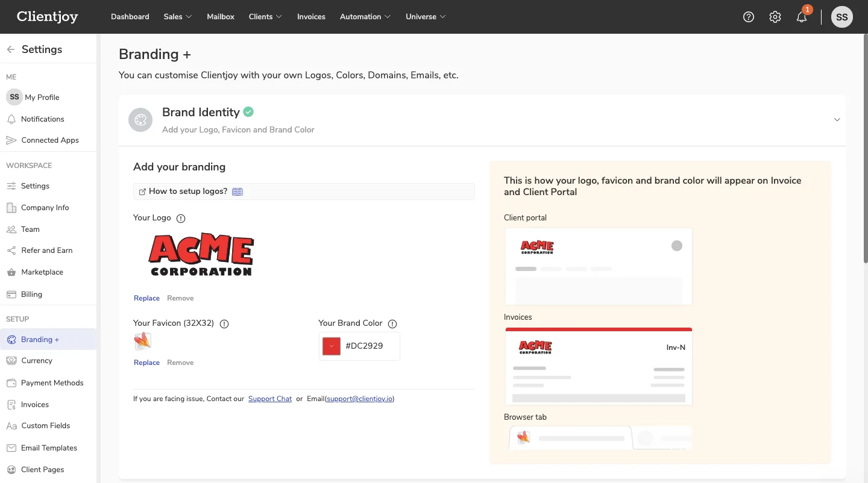Click the Clientjoy logo
Image resolution: width=868 pixels, height=483 pixels.
(48, 17)
